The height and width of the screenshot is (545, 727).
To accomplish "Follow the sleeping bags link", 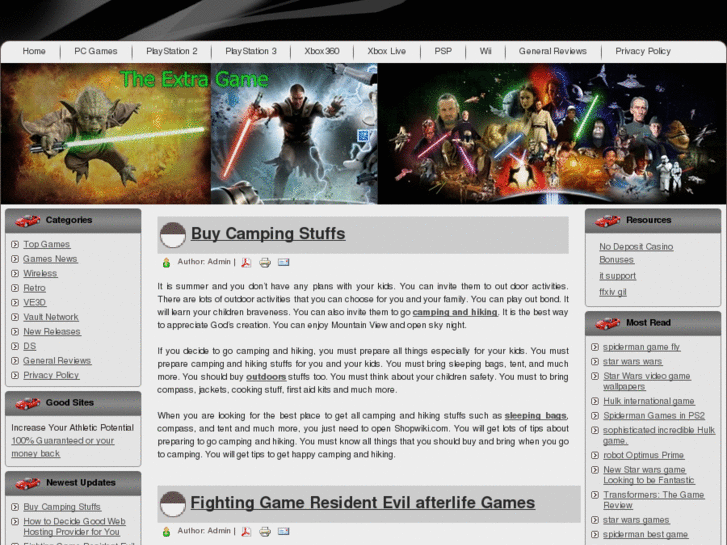I will click(536, 416).
